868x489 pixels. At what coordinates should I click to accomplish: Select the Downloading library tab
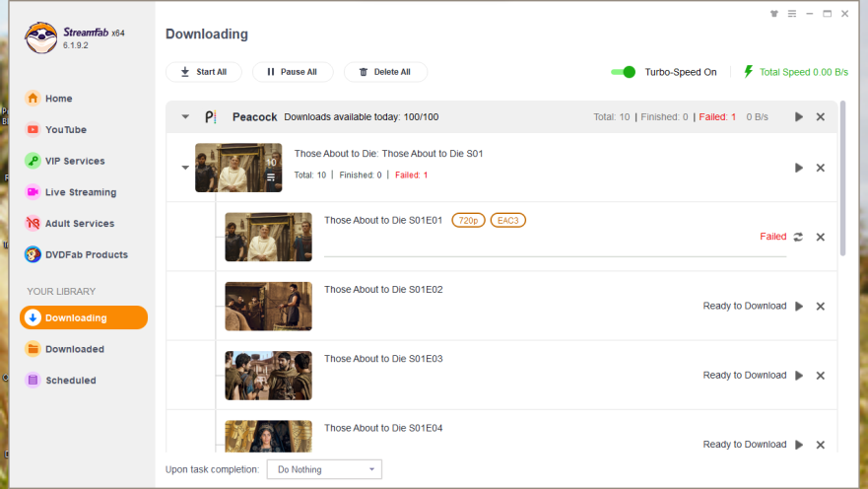tap(84, 317)
